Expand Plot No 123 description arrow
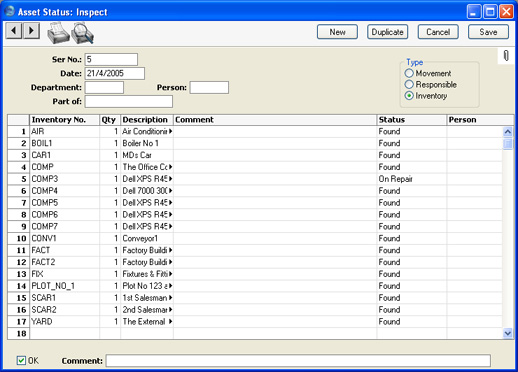 pyautogui.click(x=171, y=286)
